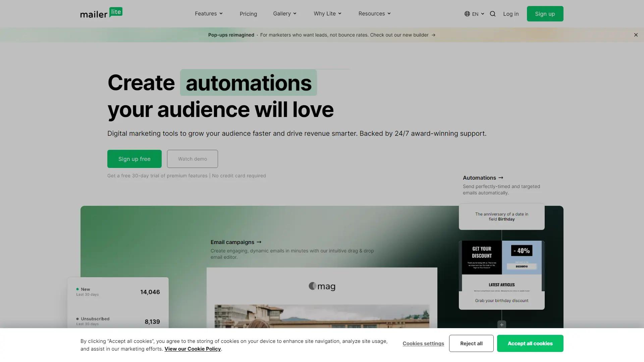Reject all cookies

pos(471,343)
